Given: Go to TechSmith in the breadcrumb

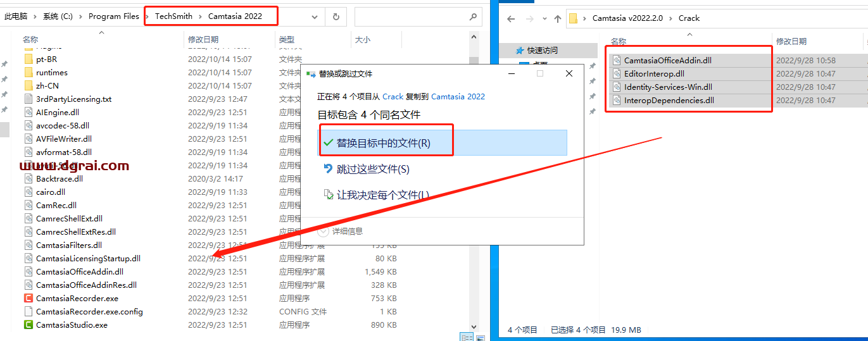Looking at the screenshot, I should pos(173,16).
